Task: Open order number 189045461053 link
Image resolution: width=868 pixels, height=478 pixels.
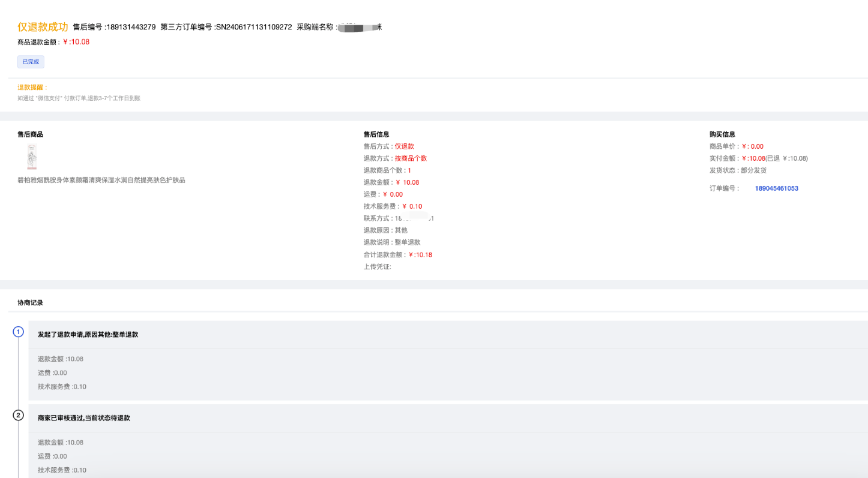Action: (776, 188)
